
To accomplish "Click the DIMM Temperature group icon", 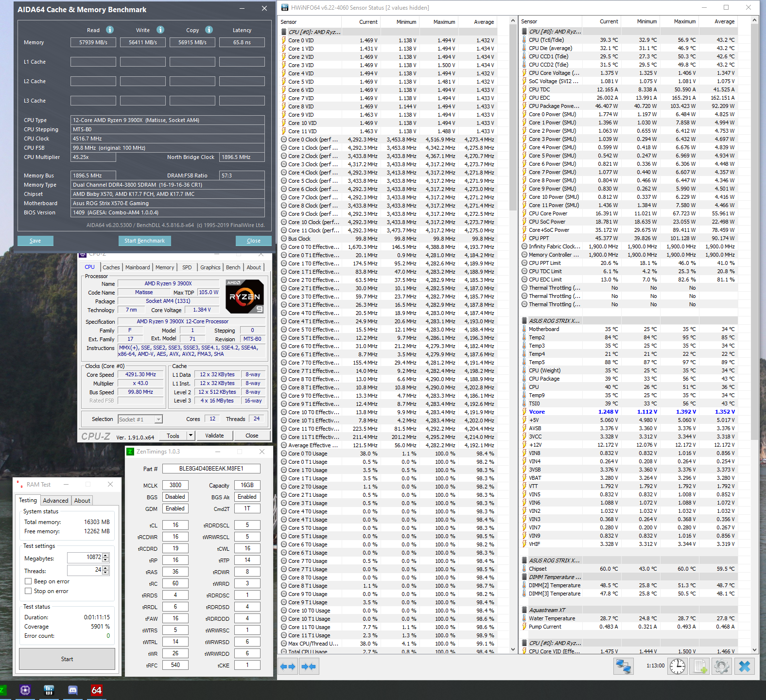I will point(524,577).
